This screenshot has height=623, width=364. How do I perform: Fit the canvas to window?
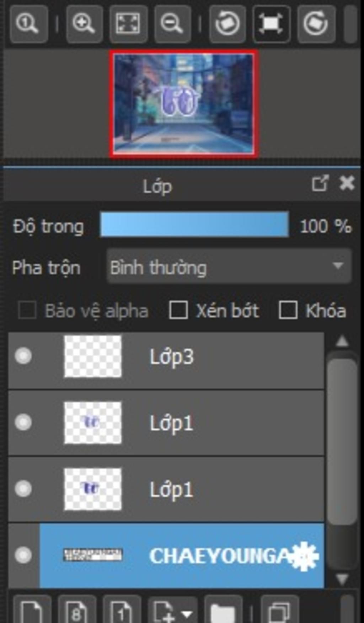pyautogui.click(x=128, y=23)
